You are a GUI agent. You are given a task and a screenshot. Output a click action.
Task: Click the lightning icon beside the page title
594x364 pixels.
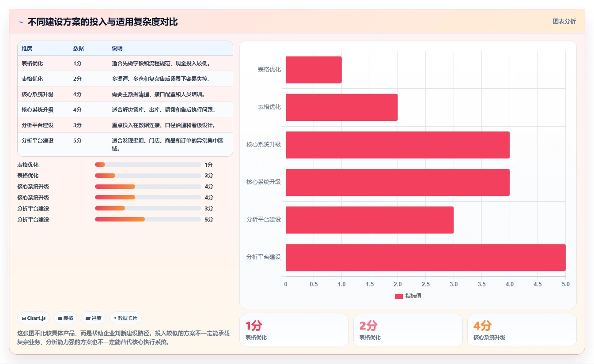click(x=21, y=22)
